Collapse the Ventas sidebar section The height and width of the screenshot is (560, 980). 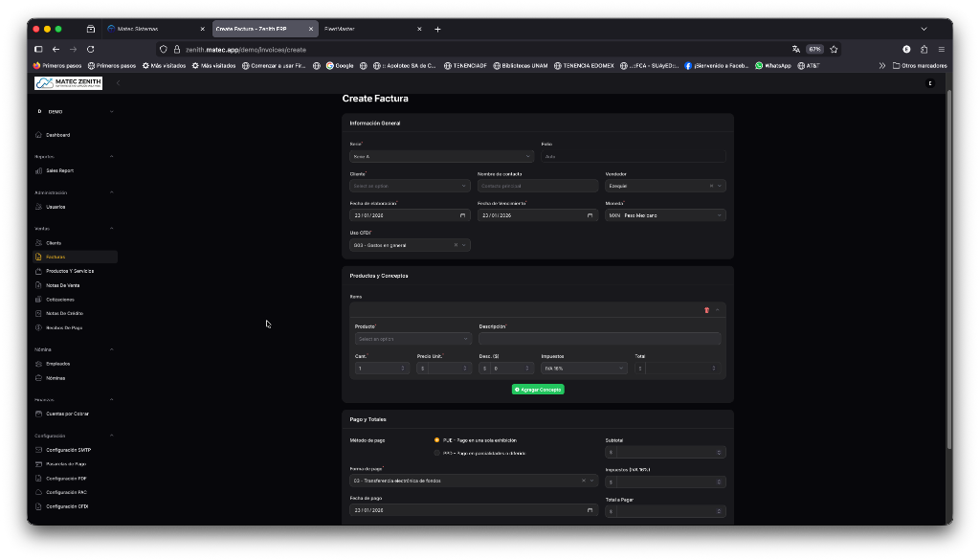tap(112, 228)
